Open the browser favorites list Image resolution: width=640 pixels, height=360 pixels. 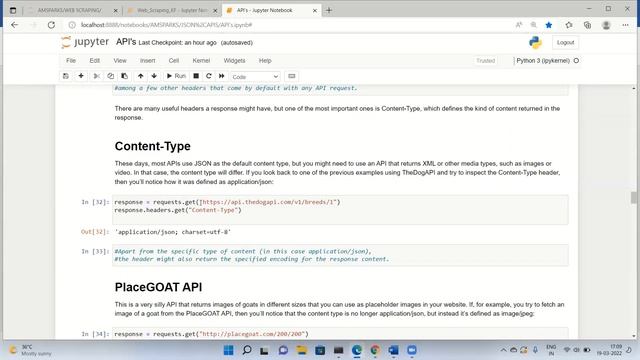point(569,25)
